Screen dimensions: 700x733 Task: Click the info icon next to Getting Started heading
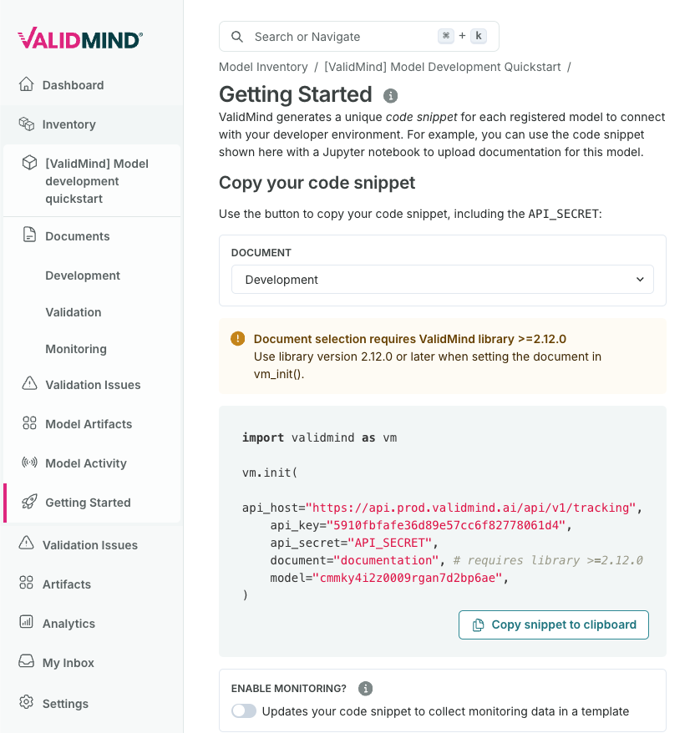point(390,96)
